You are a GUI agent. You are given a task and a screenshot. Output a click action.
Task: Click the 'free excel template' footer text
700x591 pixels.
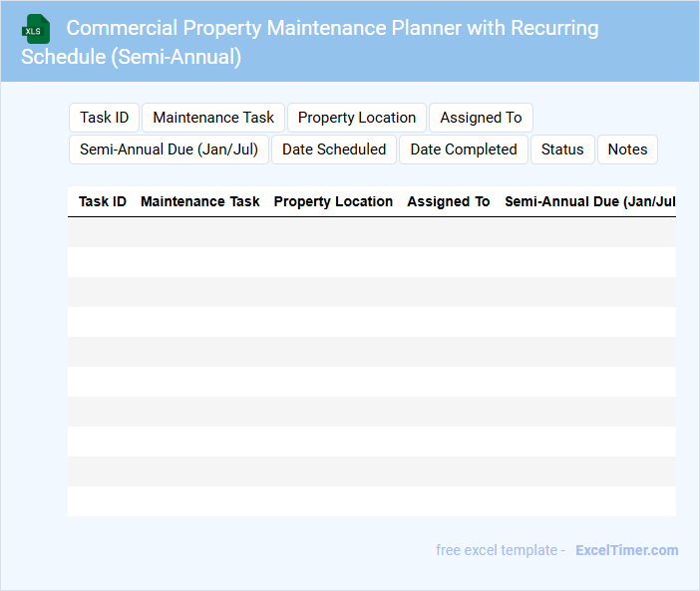(500, 550)
